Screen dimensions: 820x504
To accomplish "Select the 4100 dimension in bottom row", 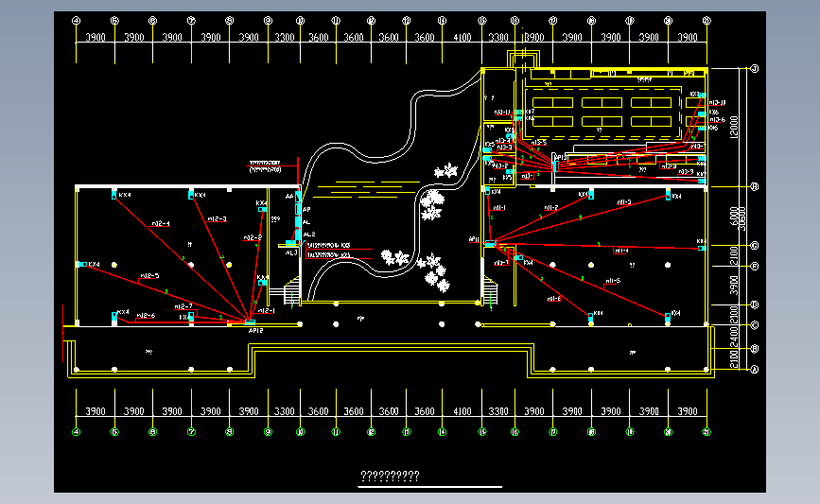I will coord(462,411).
